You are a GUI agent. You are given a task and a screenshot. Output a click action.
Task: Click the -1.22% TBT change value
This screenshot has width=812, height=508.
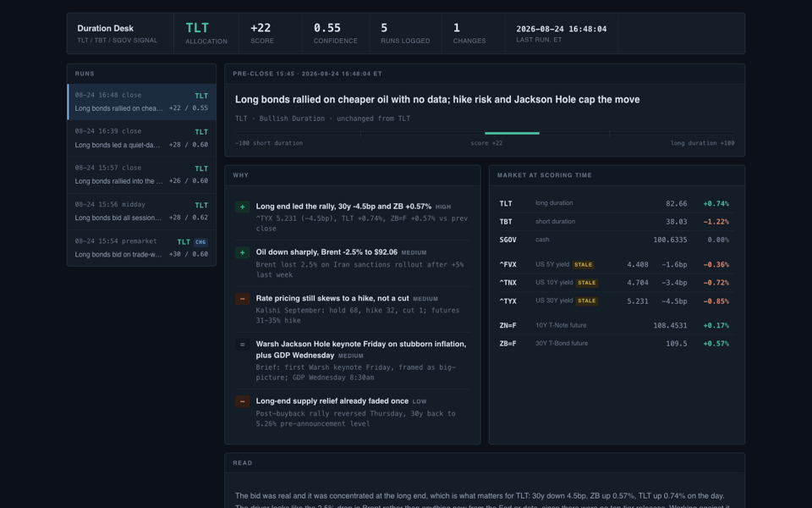(x=716, y=222)
